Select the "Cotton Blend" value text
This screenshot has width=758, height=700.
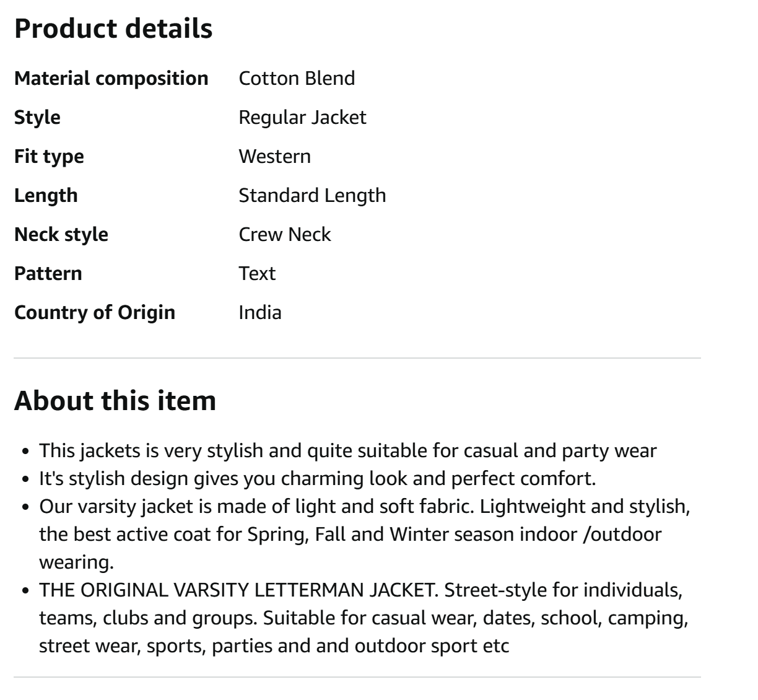[x=297, y=79]
